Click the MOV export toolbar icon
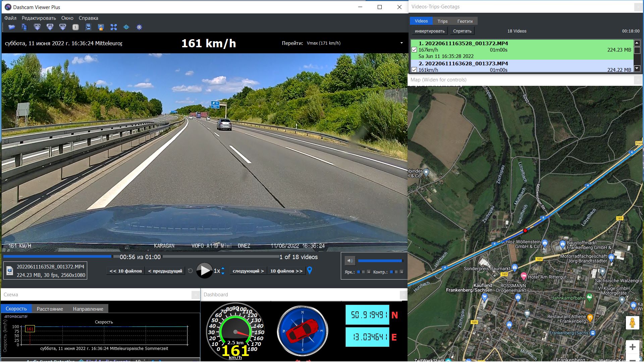This screenshot has height=362, width=644. click(x=63, y=27)
